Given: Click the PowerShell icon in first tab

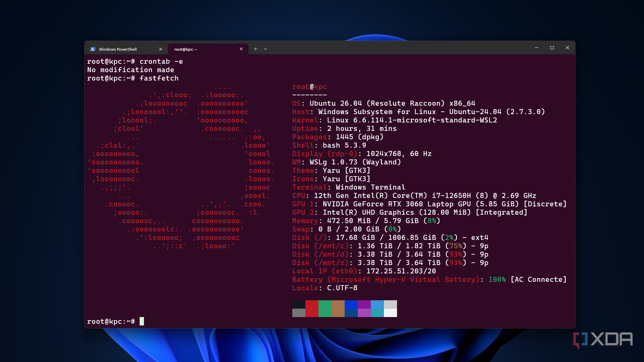Looking at the screenshot, I should click(x=93, y=49).
